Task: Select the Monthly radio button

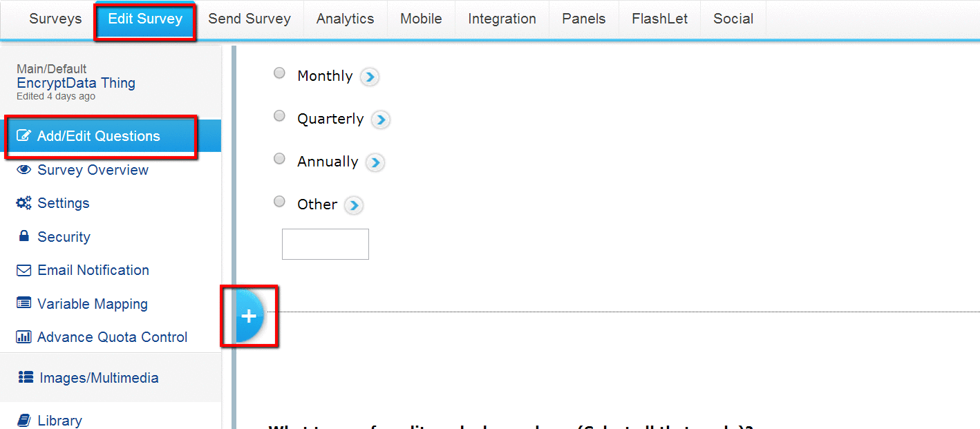Action: tap(279, 73)
